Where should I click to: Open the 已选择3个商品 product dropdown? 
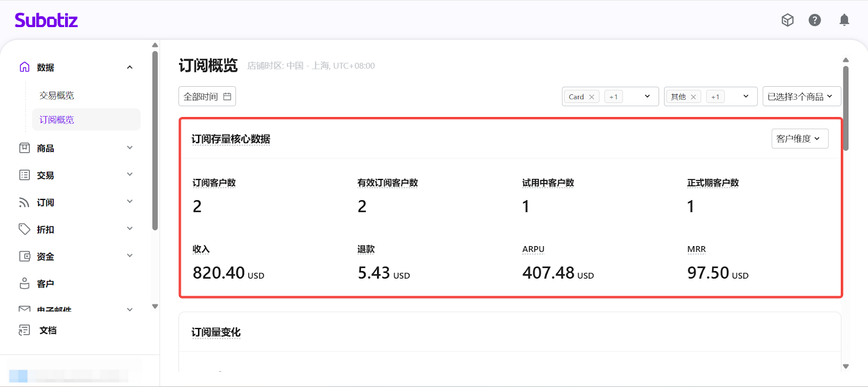[801, 96]
